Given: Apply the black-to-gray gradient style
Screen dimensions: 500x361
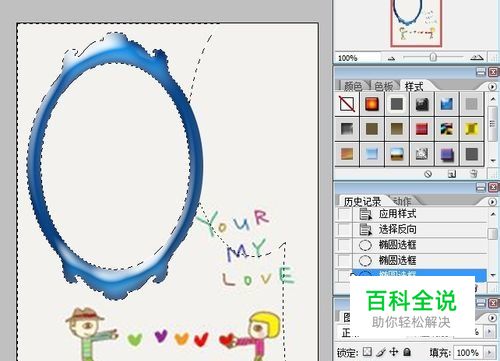Looking at the screenshot, I should [x=347, y=129].
